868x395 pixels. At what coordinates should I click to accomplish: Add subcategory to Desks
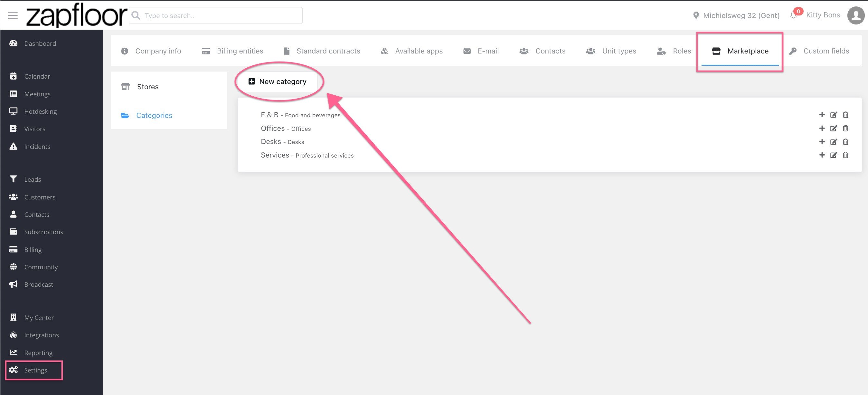[x=822, y=142]
